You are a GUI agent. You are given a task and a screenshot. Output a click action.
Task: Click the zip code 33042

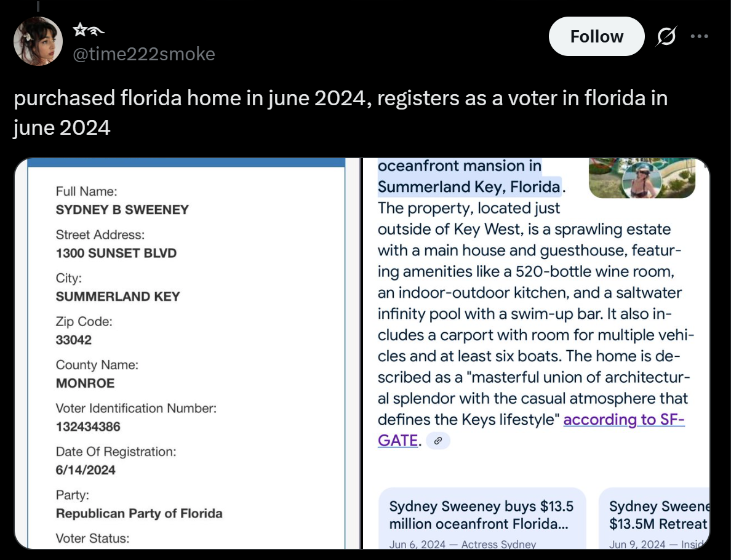(x=73, y=340)
